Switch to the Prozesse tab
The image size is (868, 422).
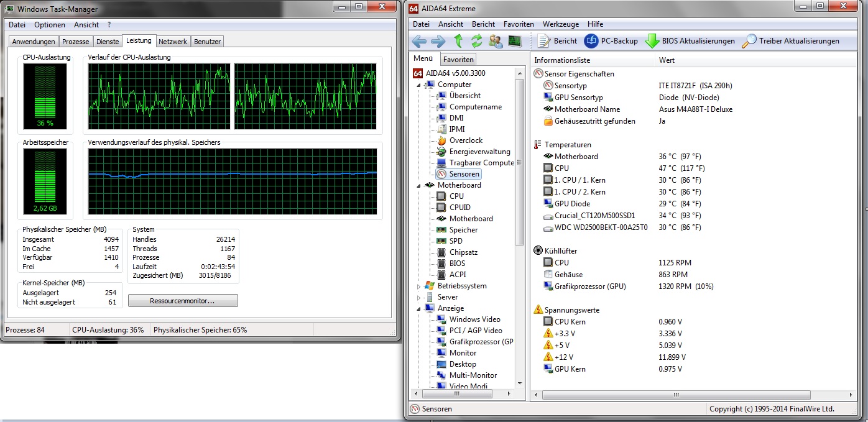click(76, 42)
